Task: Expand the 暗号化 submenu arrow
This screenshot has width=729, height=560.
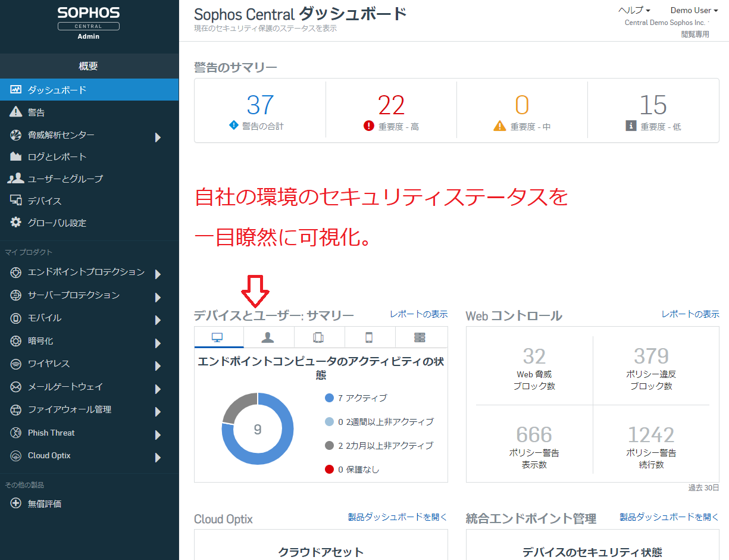Action: tap(158, 343)
